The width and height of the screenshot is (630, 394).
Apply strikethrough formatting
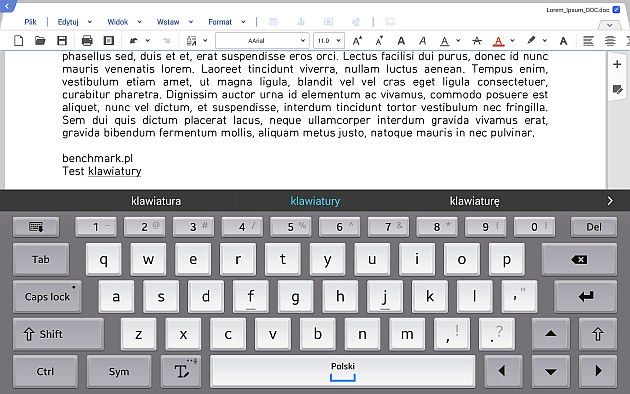pos(477,41)
